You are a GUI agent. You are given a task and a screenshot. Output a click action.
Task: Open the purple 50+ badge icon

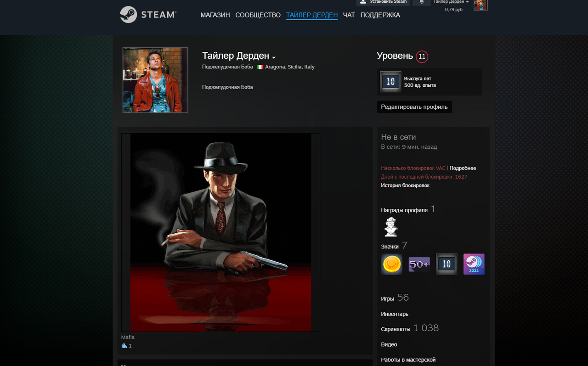point(419,264)
